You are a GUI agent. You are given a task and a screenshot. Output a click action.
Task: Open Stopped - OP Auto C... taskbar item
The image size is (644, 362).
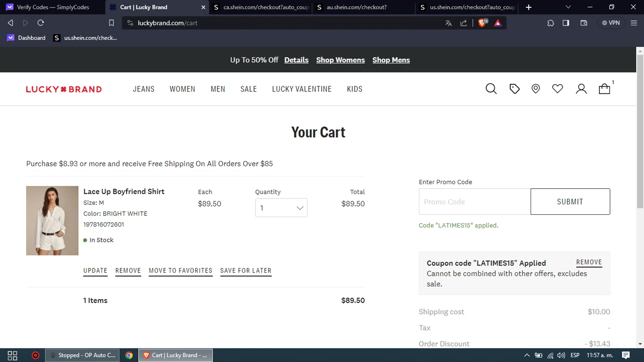tap(82, 355)
